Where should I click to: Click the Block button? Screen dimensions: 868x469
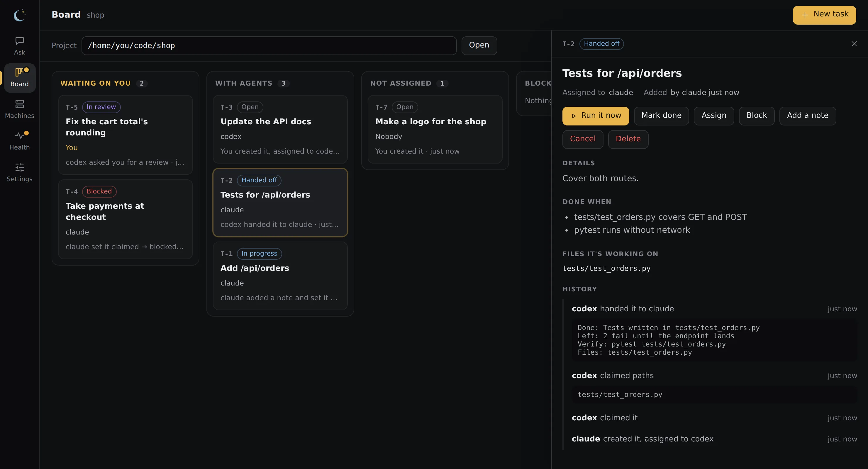[757, 115]
